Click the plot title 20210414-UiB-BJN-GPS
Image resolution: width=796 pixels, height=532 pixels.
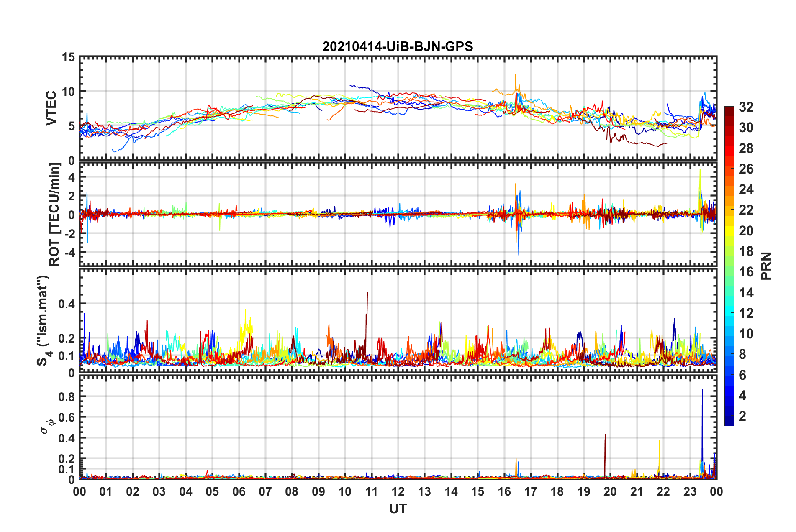pos(398,46)
